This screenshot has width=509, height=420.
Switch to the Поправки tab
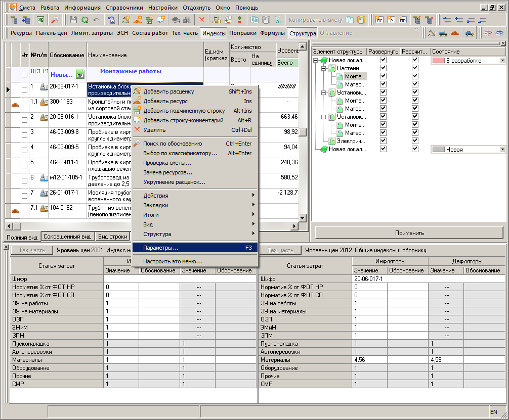point(243,33)
